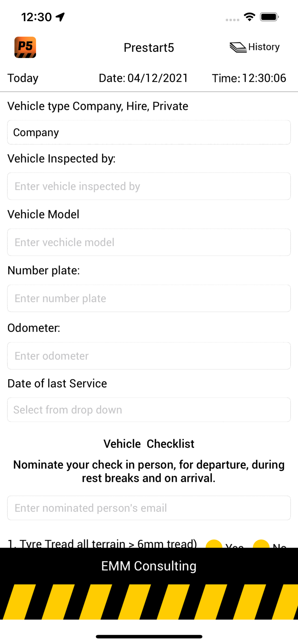Tap the P5 app logo icon
The height and width of the screenshot is (644, 298).
point(25,47)
